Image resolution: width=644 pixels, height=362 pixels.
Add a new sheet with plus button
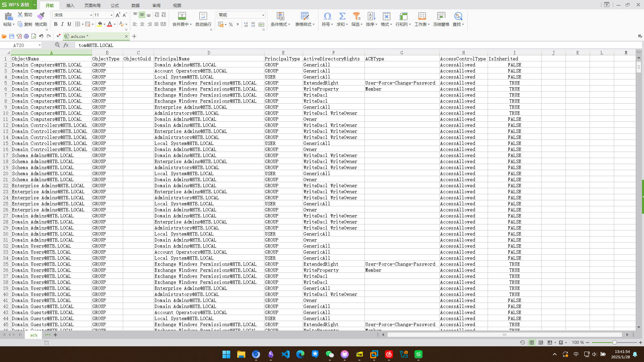(x=55, y=334)
